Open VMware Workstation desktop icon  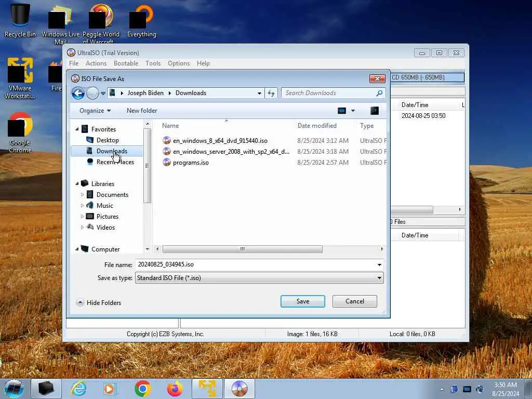click(20, 79)
